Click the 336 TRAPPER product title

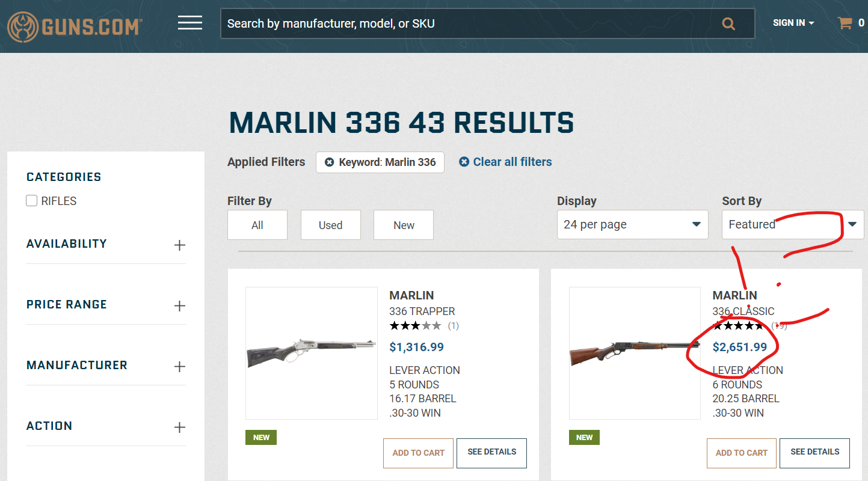click(x=422, y=311)
